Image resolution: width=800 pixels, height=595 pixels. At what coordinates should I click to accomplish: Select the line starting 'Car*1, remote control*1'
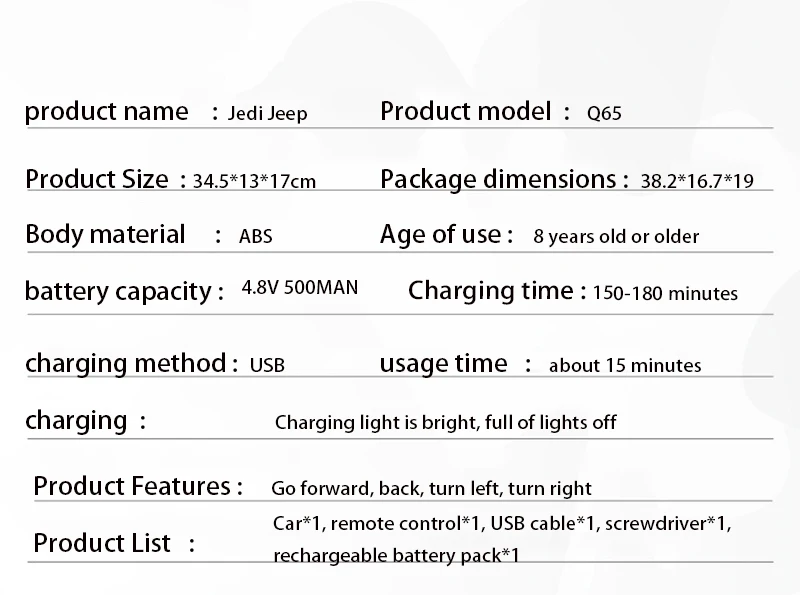coord(502,524)
